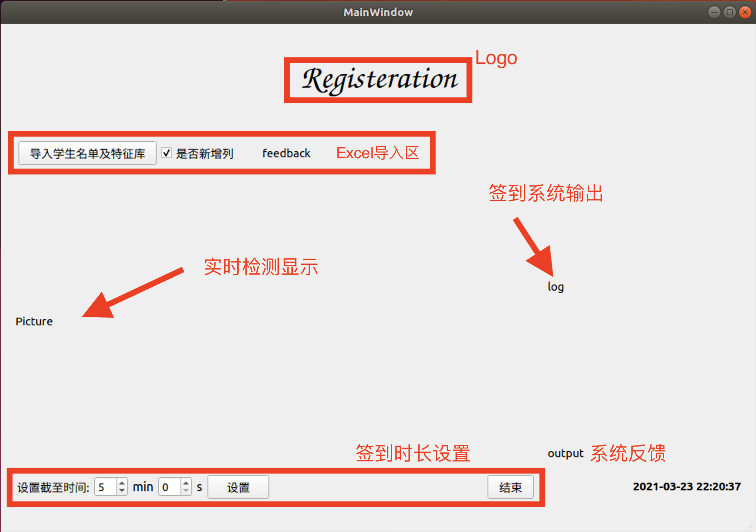Click the output feedback label
The width and height of the screenshot is (756, 532).
(x=565, y=453)
